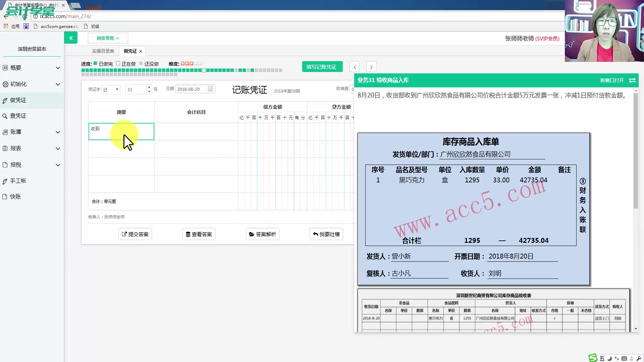Expand the 账簿 sidebar section
This screenshot has width=644, height=362.
coord(58,132)
